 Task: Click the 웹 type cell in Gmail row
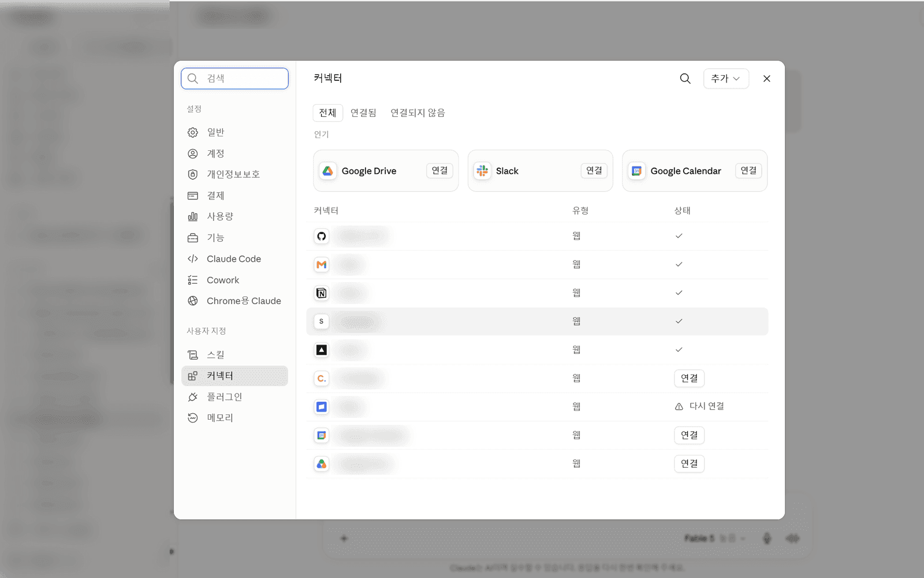(576, 264)
